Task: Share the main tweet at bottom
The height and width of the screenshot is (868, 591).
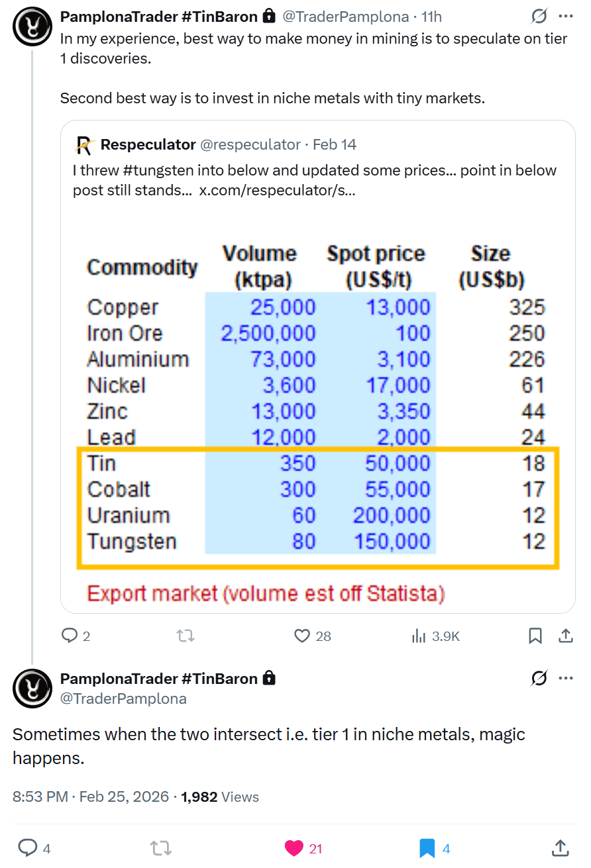Action: point(560,848)
